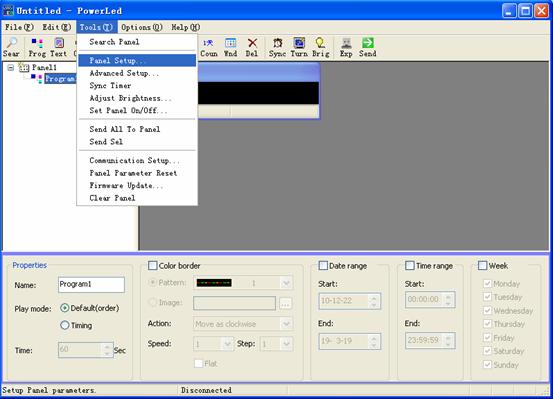Choose Advanced Setup menu entry

137,73
